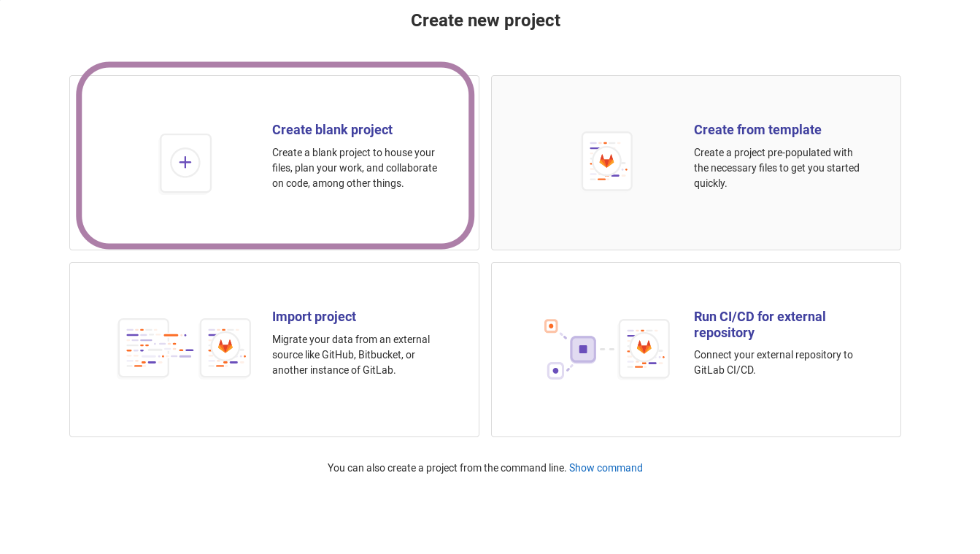
Task: Click the GitLab logo on the template card
Action: (606, 161)
